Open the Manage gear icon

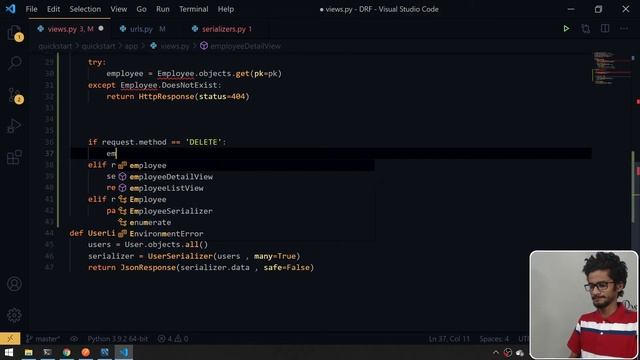point(14,315)
